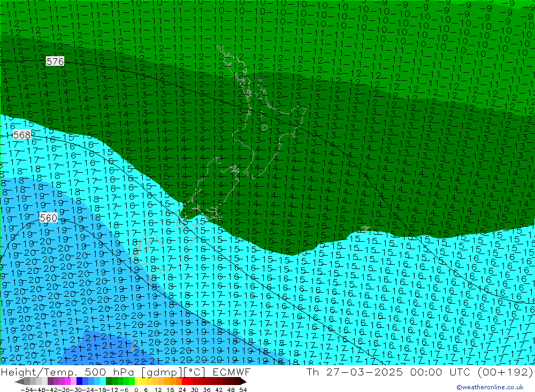The width and height of the screenshot is (535, 392).
Task: Click the ECMWF model name in the title
Action: 231,372
